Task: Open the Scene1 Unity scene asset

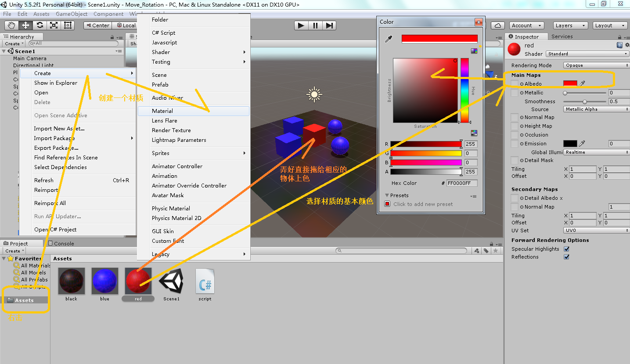Action: pos(171,281)
